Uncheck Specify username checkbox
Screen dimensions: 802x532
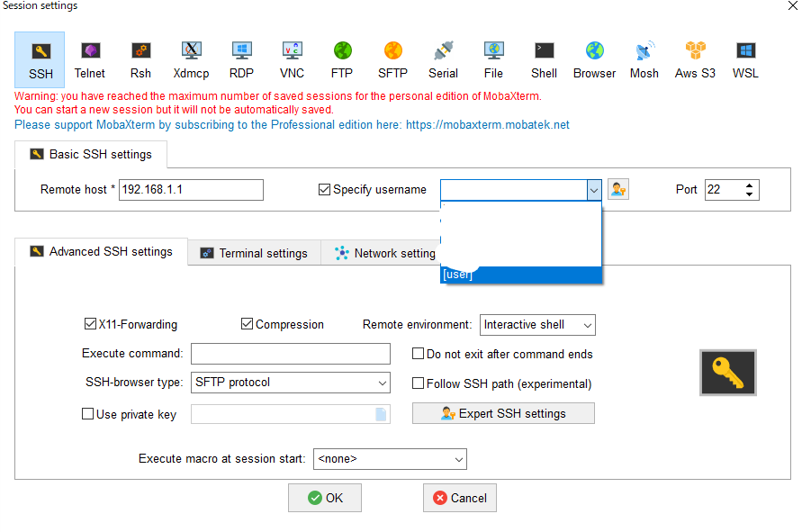[324, 189]
